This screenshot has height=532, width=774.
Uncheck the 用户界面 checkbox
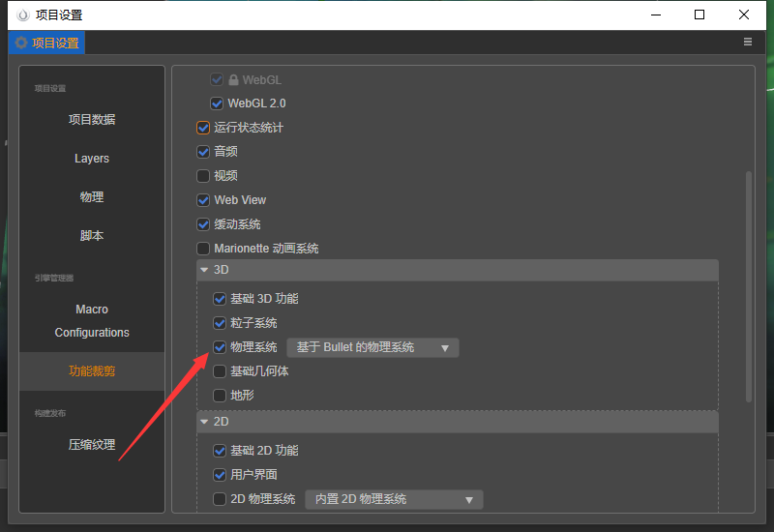220,475
